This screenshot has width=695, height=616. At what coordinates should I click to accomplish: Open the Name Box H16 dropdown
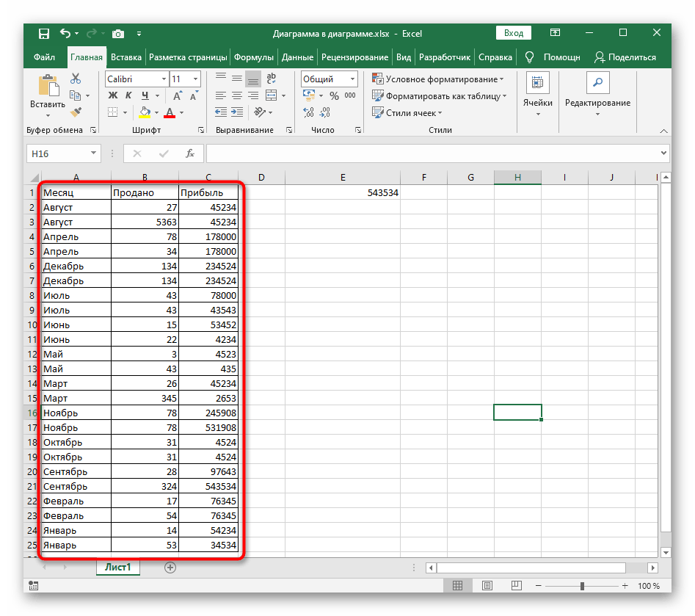[x=93, y=153]
